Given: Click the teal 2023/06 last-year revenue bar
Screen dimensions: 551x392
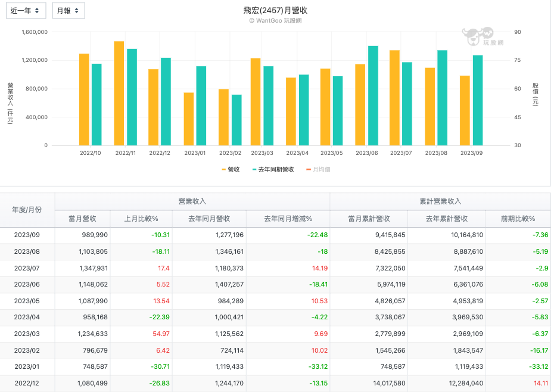Looking at the screenshot, I should point(373,95).
